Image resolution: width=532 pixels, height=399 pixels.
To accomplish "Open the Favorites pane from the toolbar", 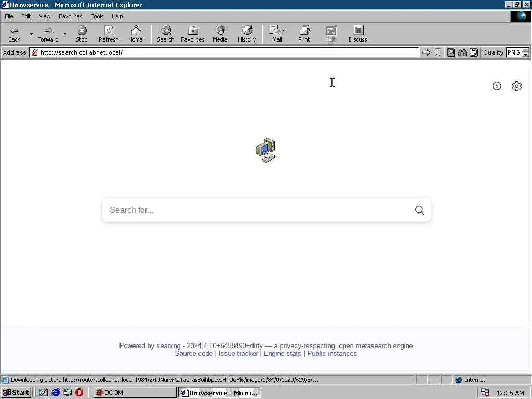I will point(193,34).
